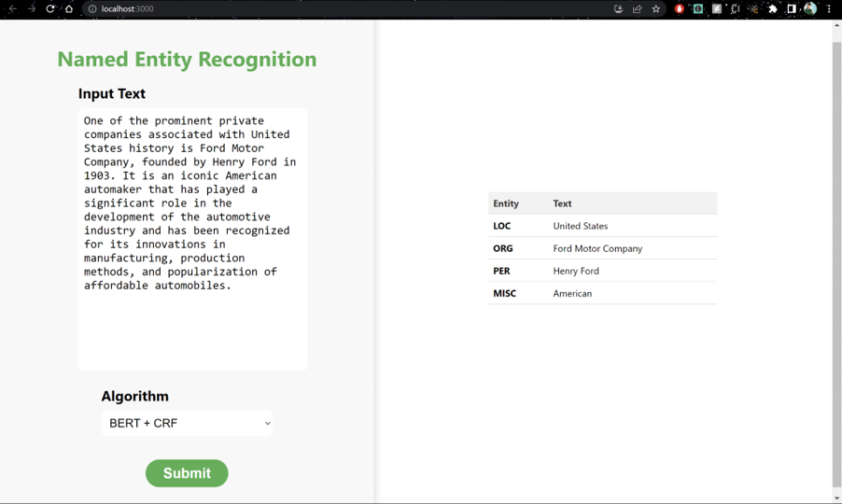
Task: Click the green Submit button
Action: click(x=187, y=473)
